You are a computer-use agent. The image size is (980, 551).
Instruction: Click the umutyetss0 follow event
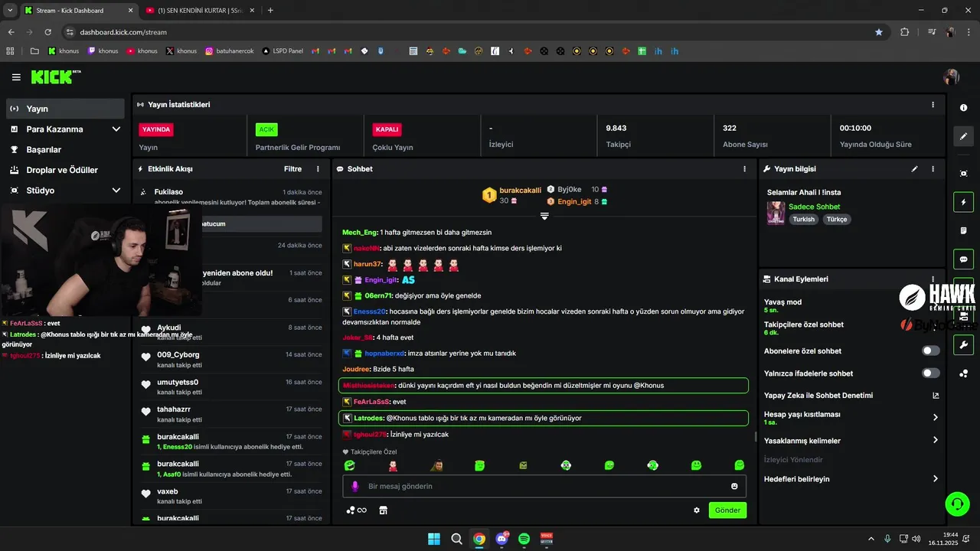coord(230,386)
